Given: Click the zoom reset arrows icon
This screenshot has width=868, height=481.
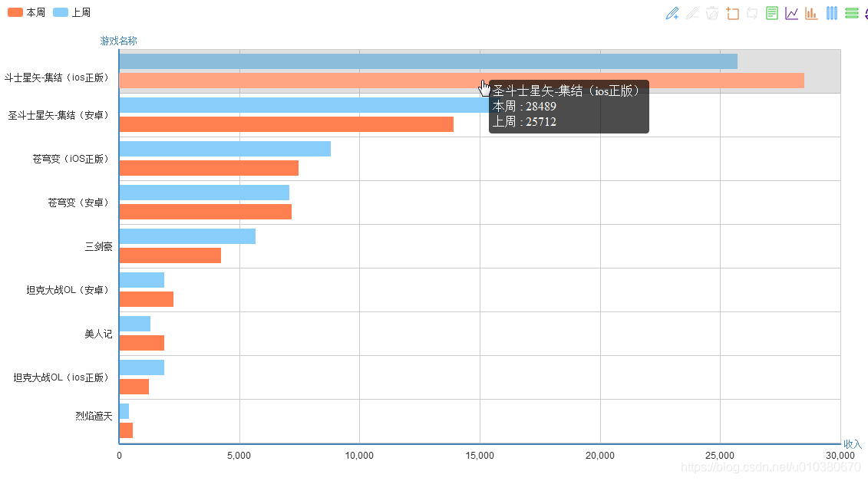Looking at the screenshot, I should [752, 13].
